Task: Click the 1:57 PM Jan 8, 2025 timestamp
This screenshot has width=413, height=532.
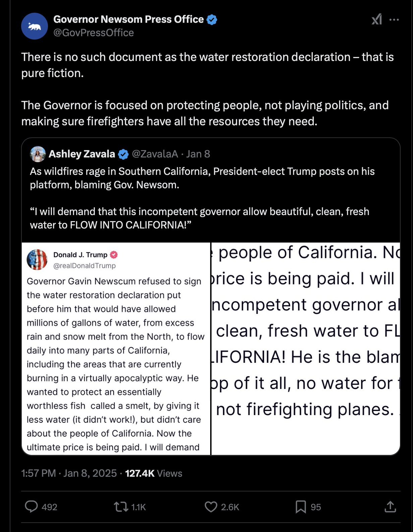Action: click(x=69, y=473)
